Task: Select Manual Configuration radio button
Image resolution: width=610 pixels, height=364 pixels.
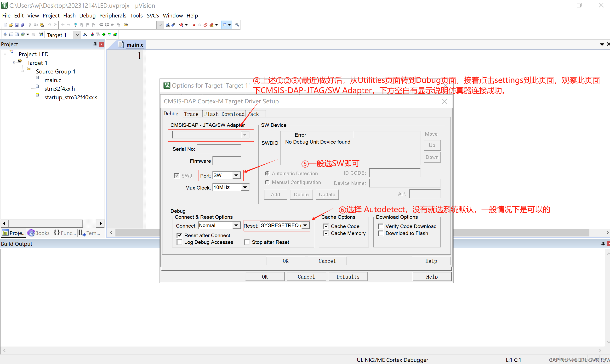Action: pyautogui.click(x=267, y=182)
